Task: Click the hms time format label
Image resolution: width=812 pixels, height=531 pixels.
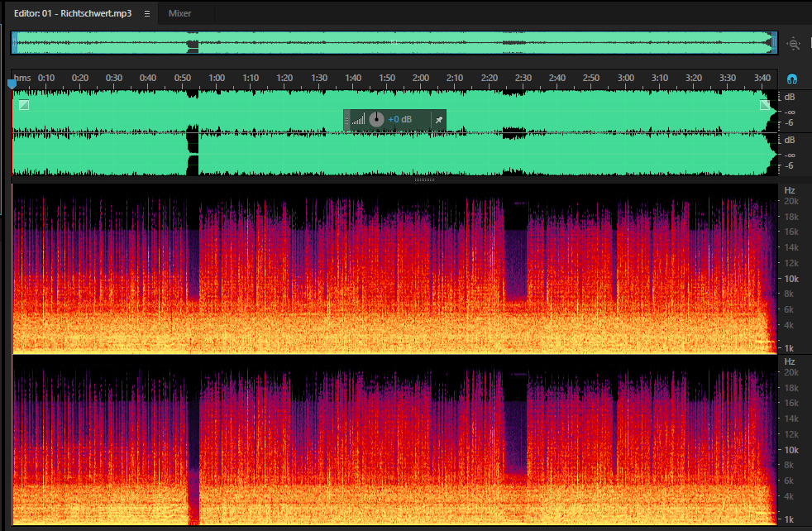Action: (x=22, y=78)
